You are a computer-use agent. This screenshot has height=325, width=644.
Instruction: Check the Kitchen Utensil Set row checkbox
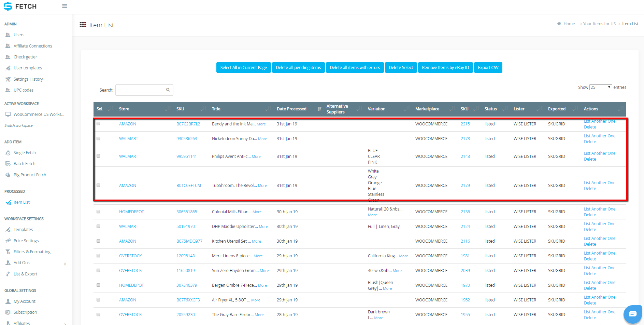coord(98,241)
